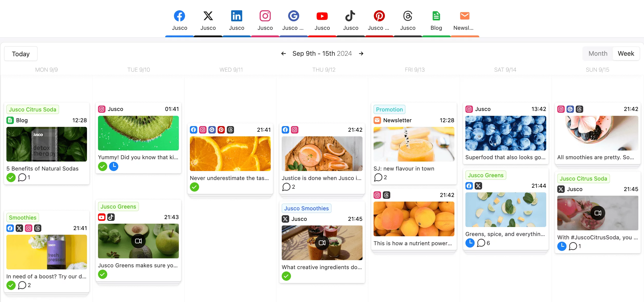Click Today button to return to current date

[x=21, y=53]
